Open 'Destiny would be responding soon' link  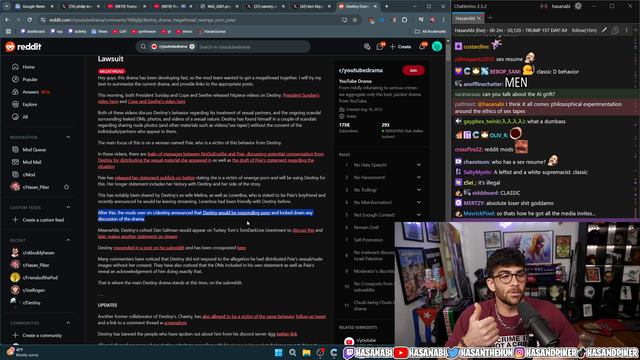click(236, 213)
